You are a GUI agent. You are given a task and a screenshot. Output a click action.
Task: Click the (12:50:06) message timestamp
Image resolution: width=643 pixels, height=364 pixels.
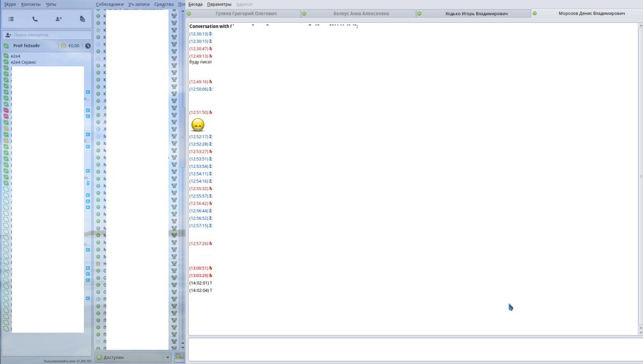tap(199, 89)
